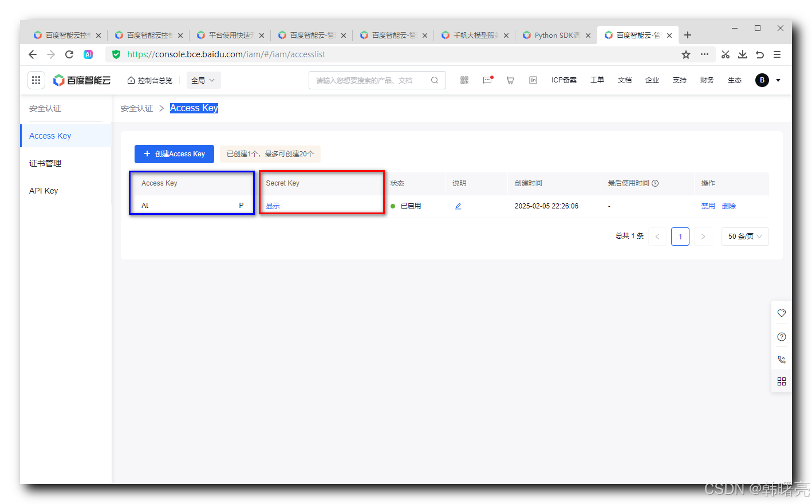Click 显示 to reveal the Secret Key

point(273,206)
